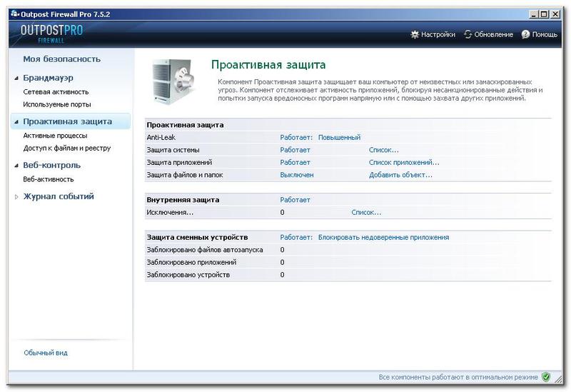Open Настройки from the header
Screen dimensions: 571x392
point(438,34)
